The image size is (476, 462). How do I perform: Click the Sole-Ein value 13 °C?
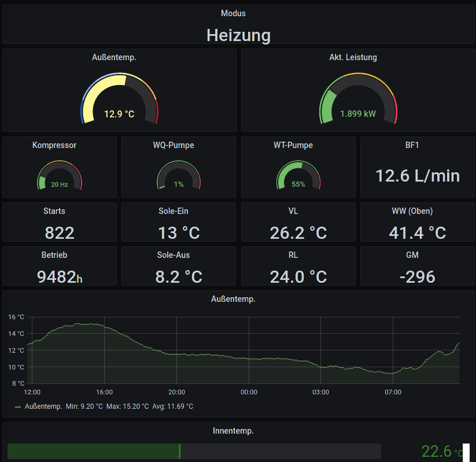coord(179,233)
